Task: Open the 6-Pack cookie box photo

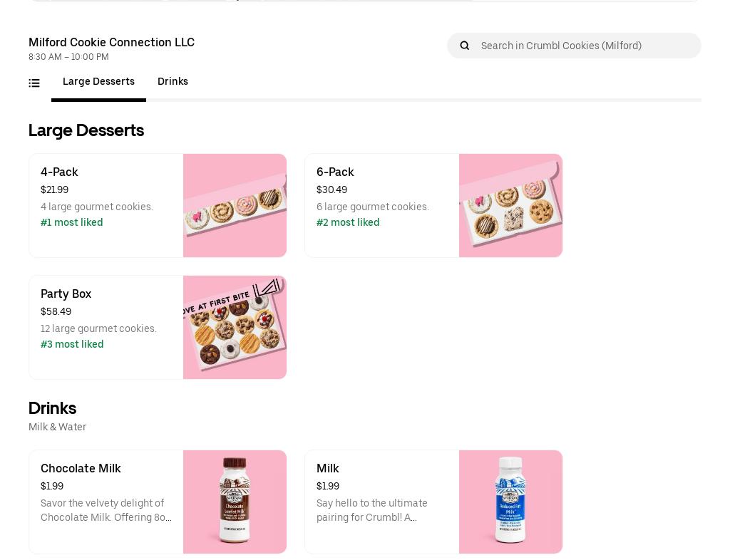Action: (x=510, y=205)
